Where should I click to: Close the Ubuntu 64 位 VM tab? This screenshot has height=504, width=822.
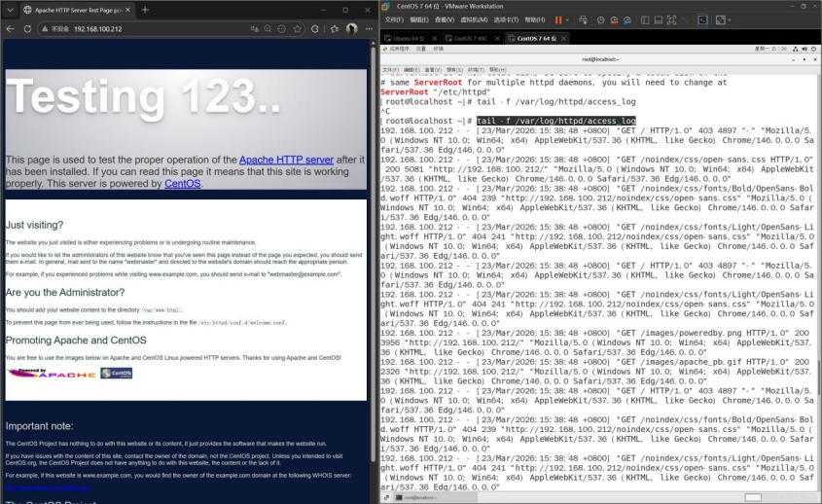point(434,38)
